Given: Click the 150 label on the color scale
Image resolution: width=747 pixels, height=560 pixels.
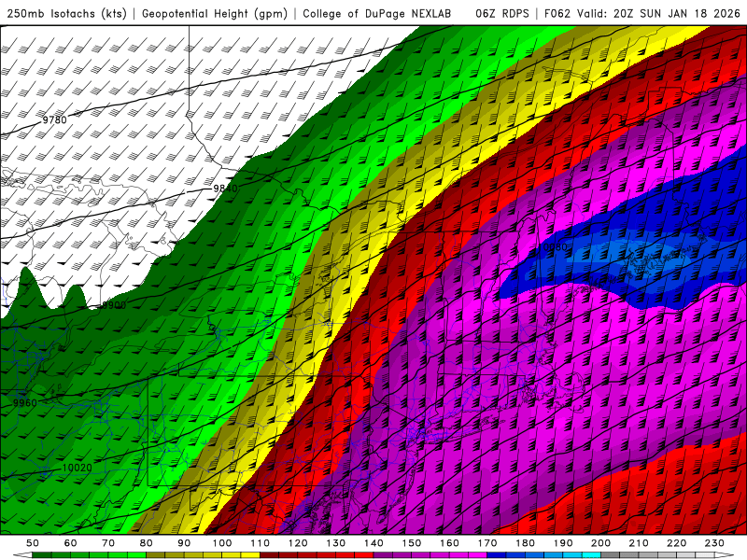Looking at the screenshot, I should [412, 543].
